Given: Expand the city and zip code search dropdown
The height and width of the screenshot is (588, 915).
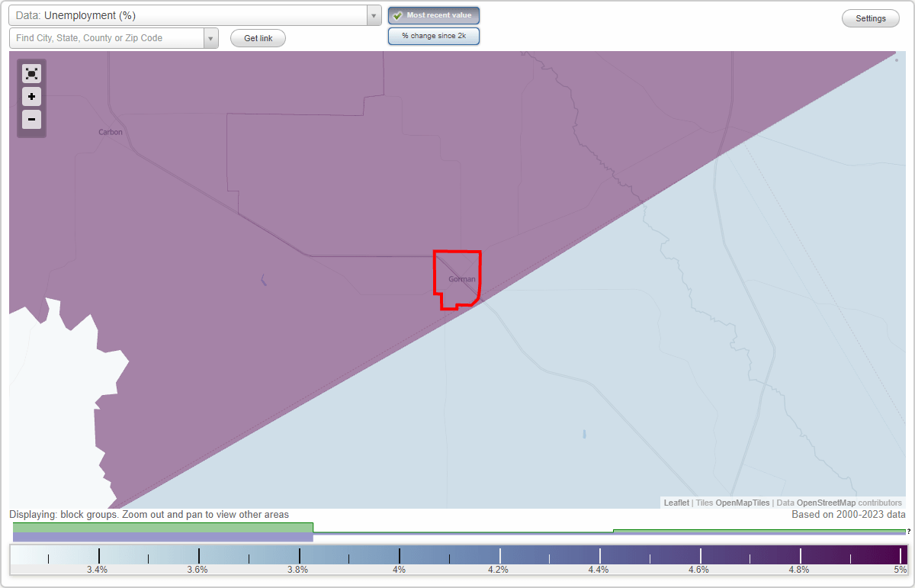Looking at the screenshot, I should (x=212, y=37).
